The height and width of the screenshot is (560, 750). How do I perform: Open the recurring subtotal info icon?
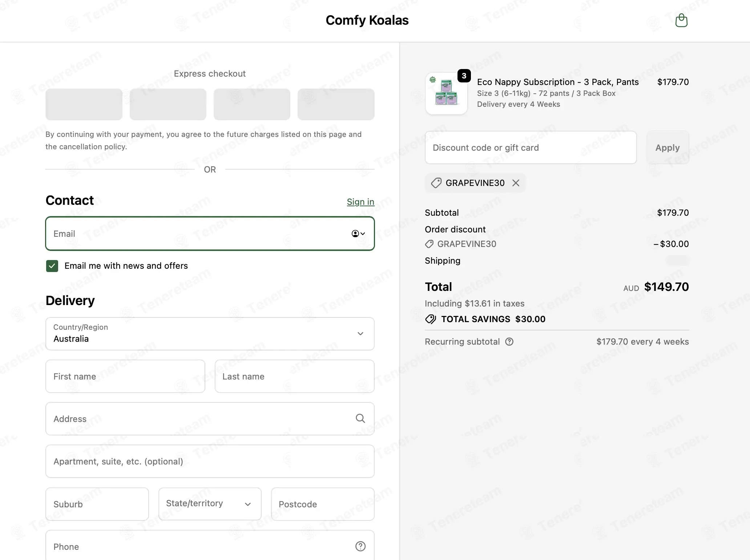[x=509, y=342]
